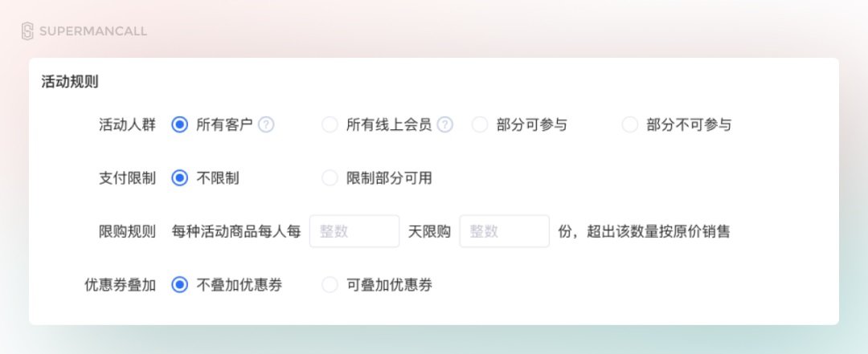Click the SUPERMANCALL brand text
The image size is (868, 354).
(93, 31)
